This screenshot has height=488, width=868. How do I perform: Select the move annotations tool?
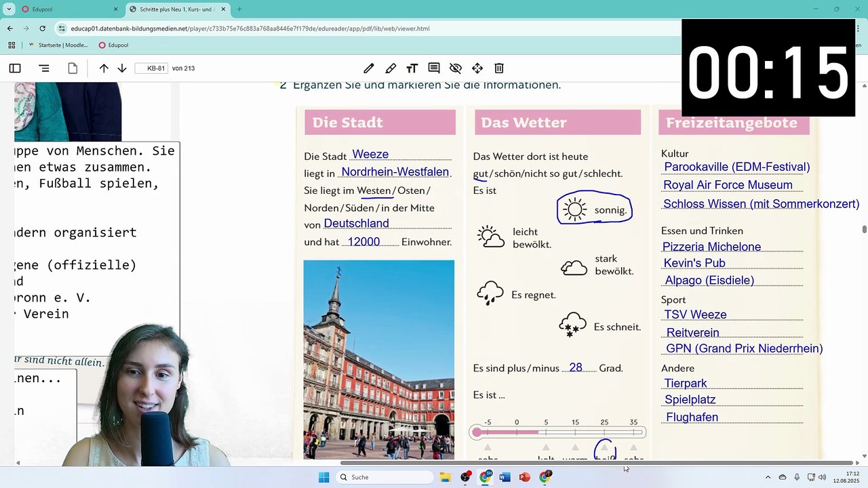[x=477, y=68]
